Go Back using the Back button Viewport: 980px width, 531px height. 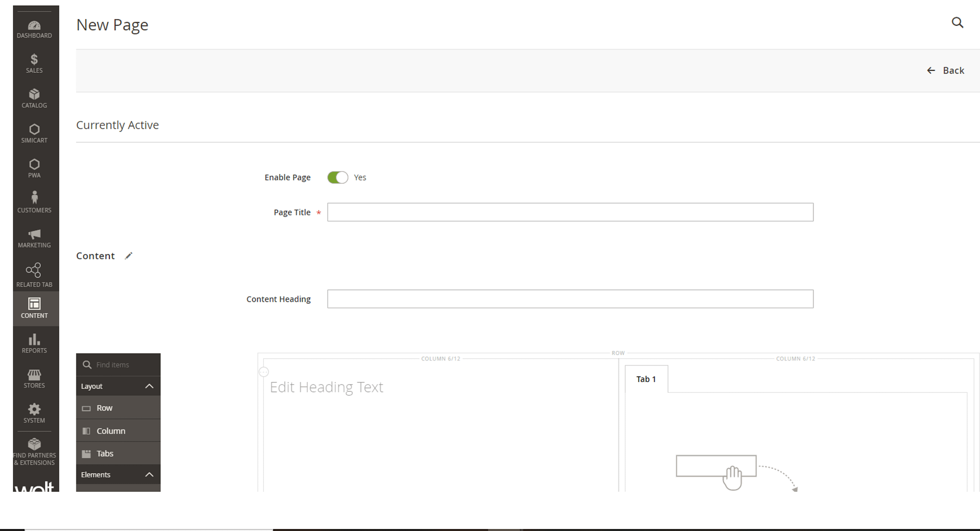click(945, 71)
